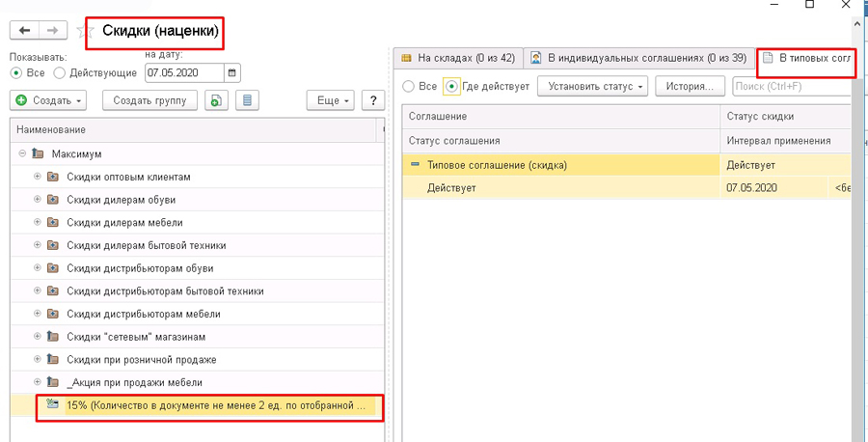This screenshot has height=442, width=868.
Task: Open help with question mark button
Action: point(372,100)
